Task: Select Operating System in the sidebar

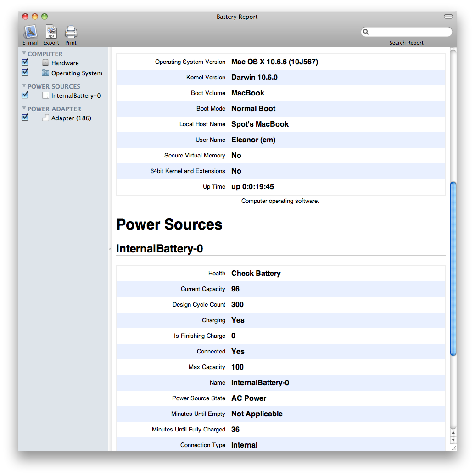Action: [77, 73]
